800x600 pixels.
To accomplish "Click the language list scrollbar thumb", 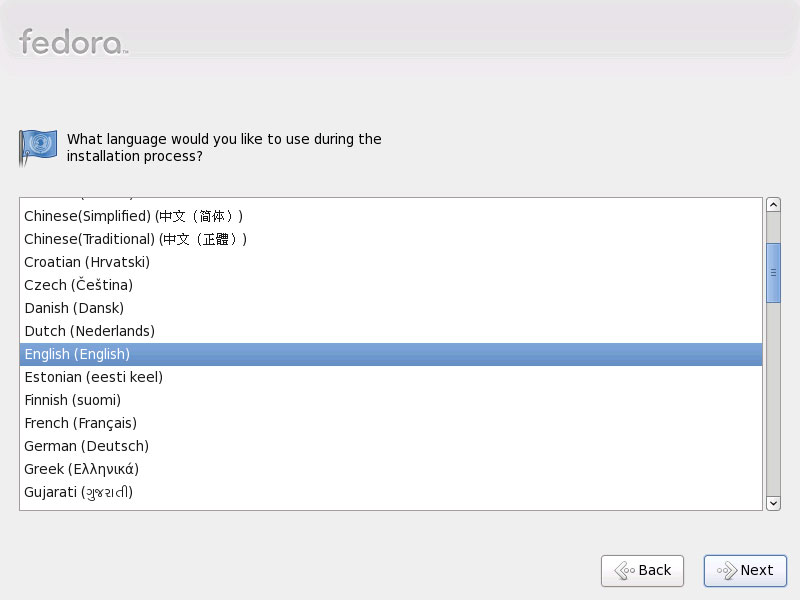I will (773, 272).
